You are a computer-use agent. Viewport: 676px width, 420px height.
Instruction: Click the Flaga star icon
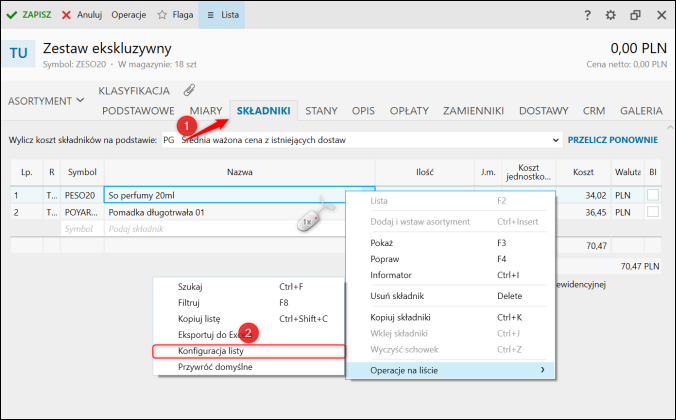pos(162,15)
